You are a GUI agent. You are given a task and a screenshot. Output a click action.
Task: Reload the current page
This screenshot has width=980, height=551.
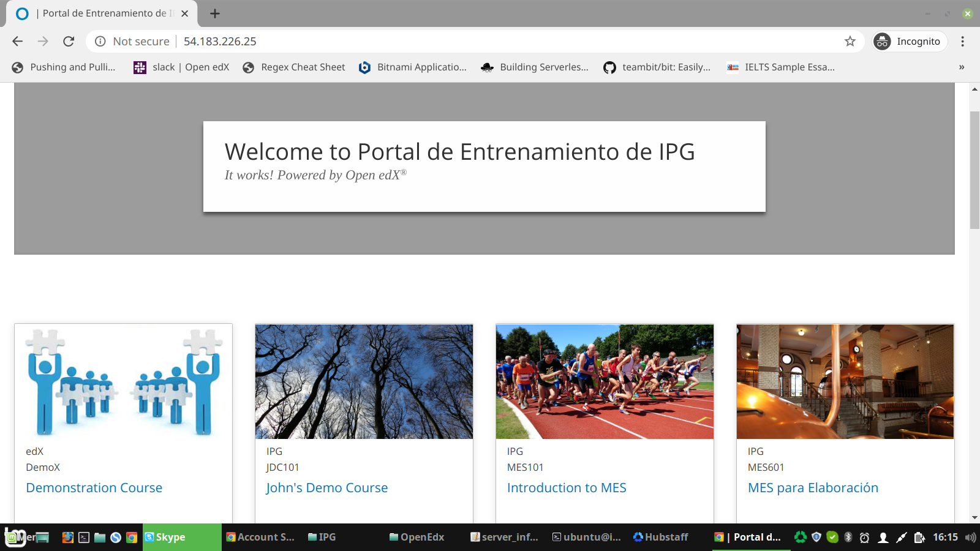[67, 41]
